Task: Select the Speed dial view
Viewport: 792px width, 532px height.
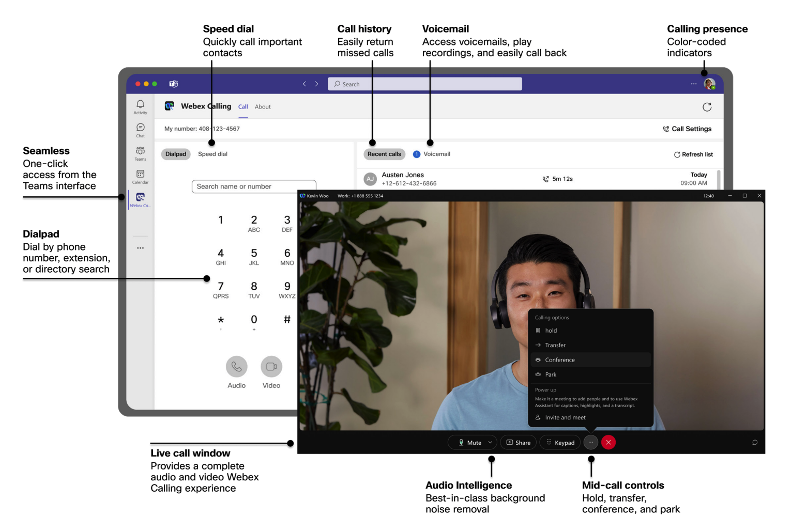Action: click(212, 154)
